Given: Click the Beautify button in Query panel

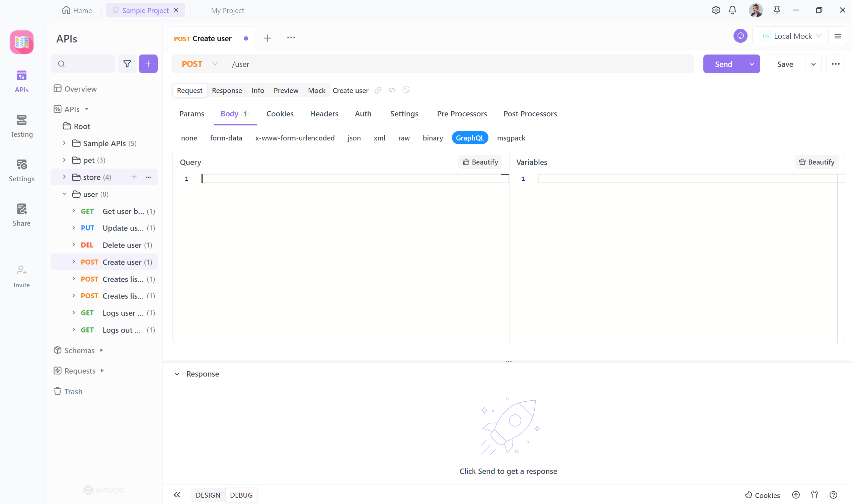Looking at the screenshot, I should coord(480,162).
